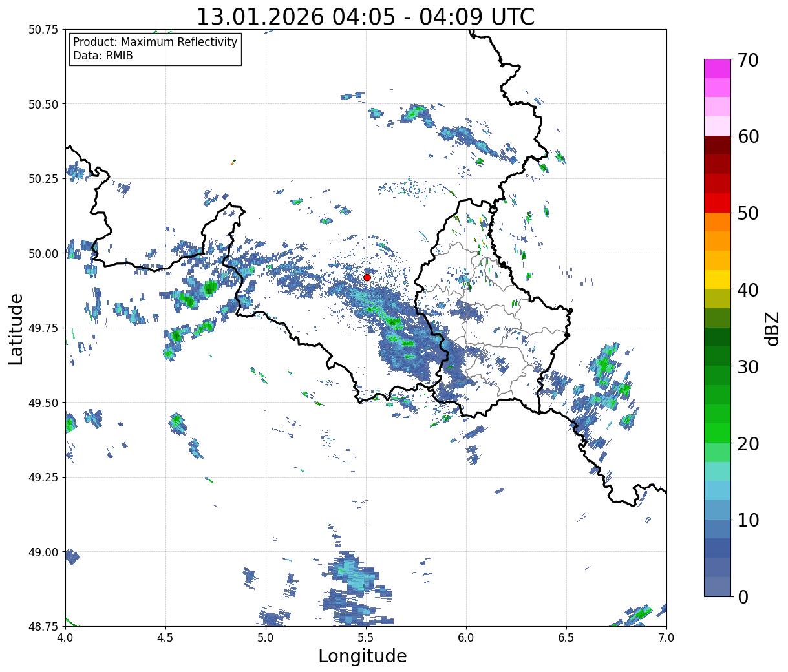Viewport: 788px width, 672px height.
Task: Click the latitude tick label 48.75
Action: coord(43,626)
